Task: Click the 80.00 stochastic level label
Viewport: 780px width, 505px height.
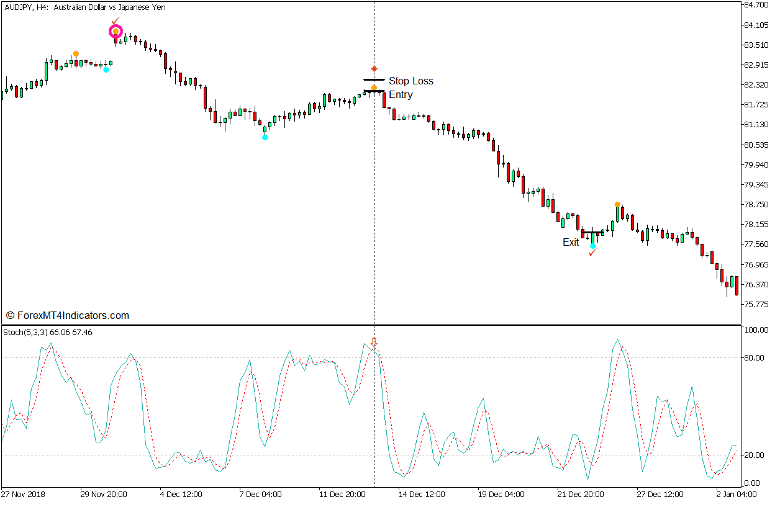Action: pyautogui.click(x=754, y=357)
